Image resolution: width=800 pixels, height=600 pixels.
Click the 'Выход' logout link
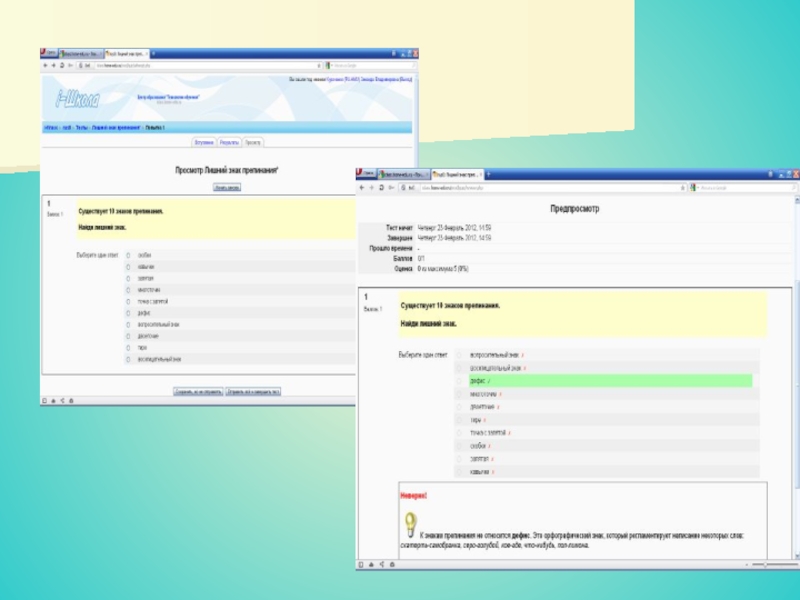pyautogui.click(x=406, y=80)
